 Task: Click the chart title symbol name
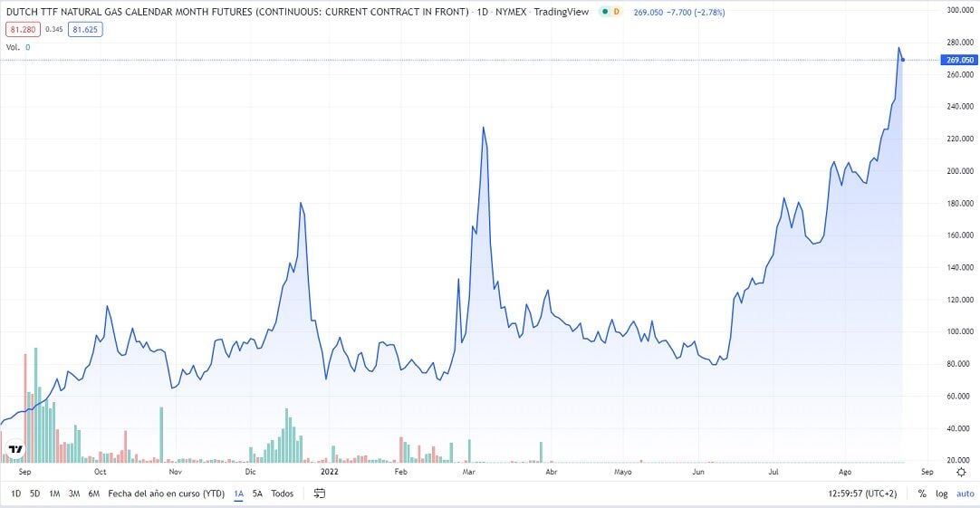point(237,12)
